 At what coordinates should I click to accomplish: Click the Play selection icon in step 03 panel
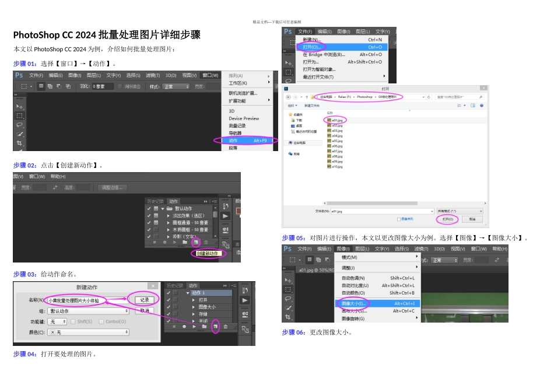(194, 327)
